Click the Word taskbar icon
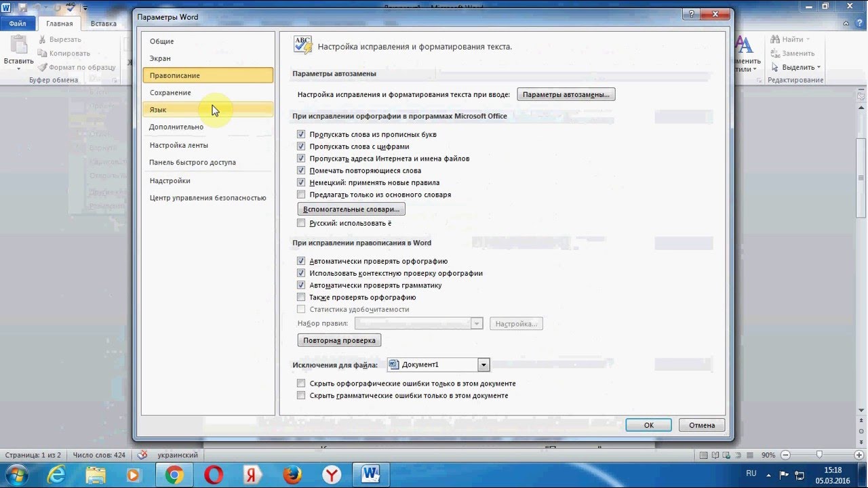 click(x=370, y=474)
